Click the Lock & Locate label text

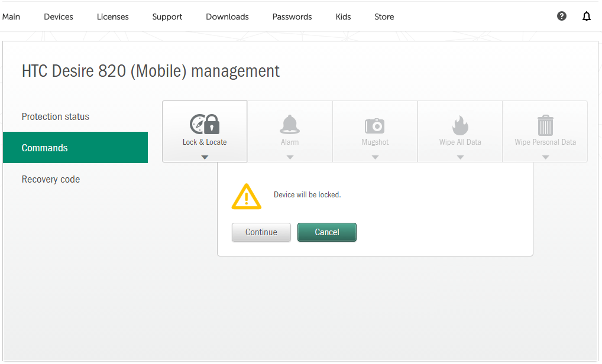tap(205, 142)
